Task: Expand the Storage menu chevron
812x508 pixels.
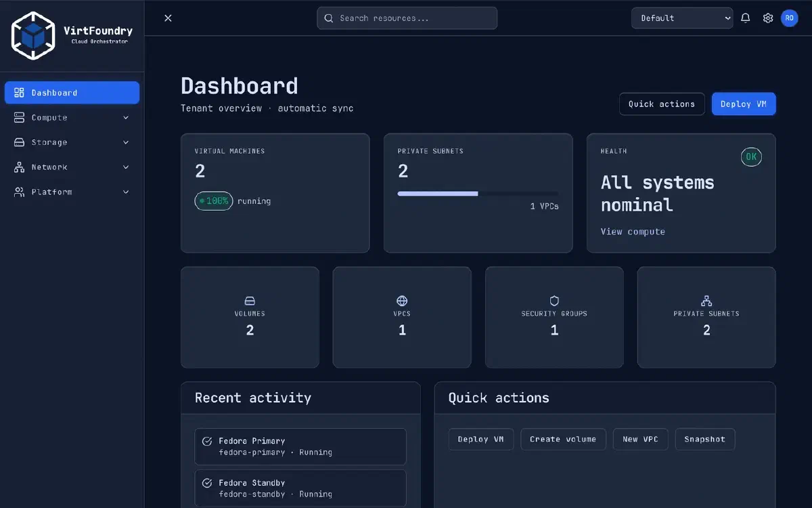Action: (126, 142)
